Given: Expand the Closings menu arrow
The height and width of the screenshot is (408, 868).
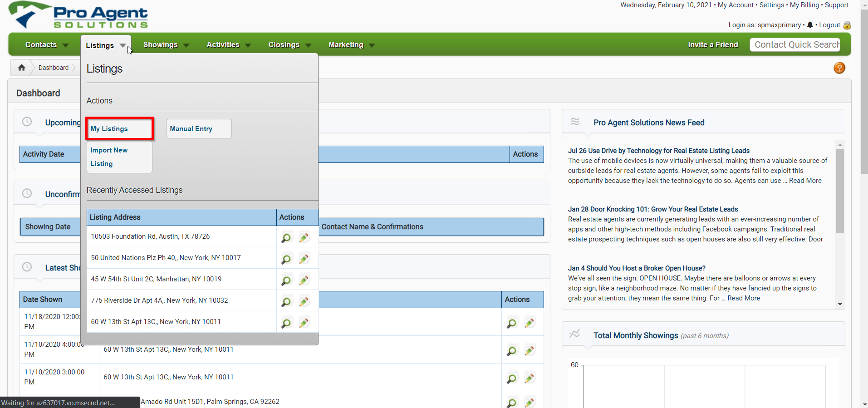Looking at the screenshot, I should [309, 45].
